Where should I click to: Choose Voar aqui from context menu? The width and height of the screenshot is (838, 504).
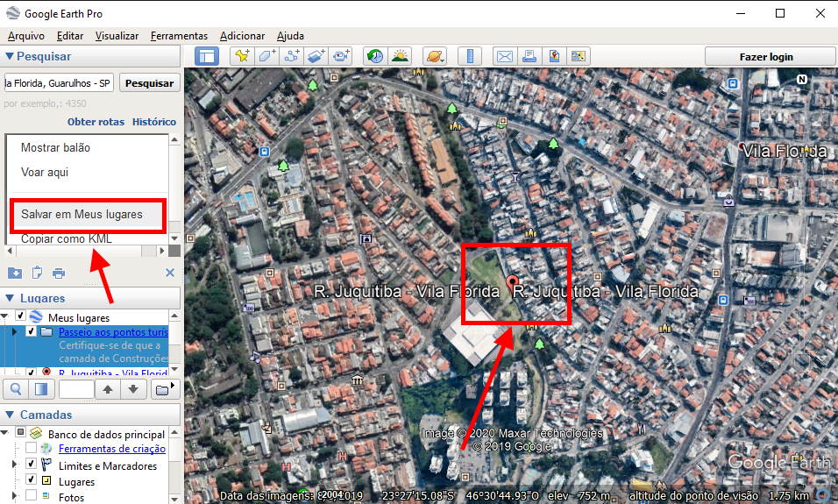pos(45,172)
